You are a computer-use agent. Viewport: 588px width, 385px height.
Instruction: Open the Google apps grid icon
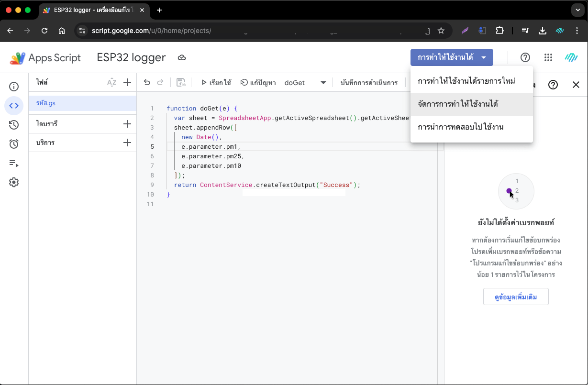click(548, 57)
